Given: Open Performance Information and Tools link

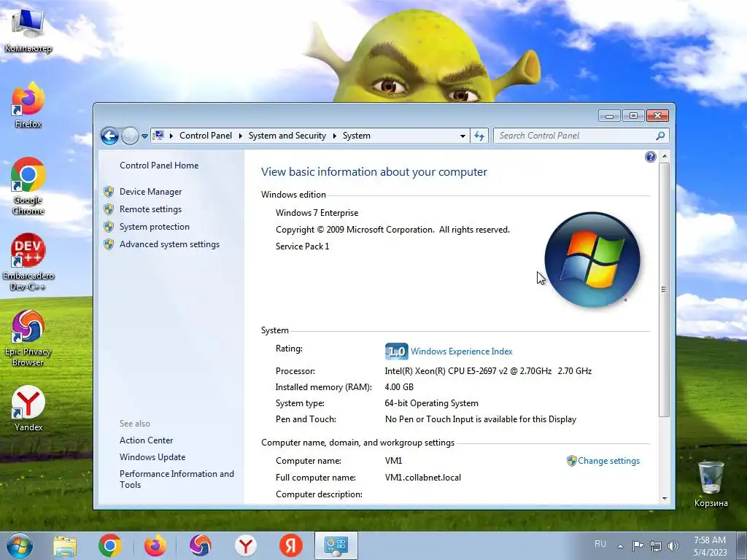Looking at the screenshot, I should pyautogui.click(x=177, y=479).
